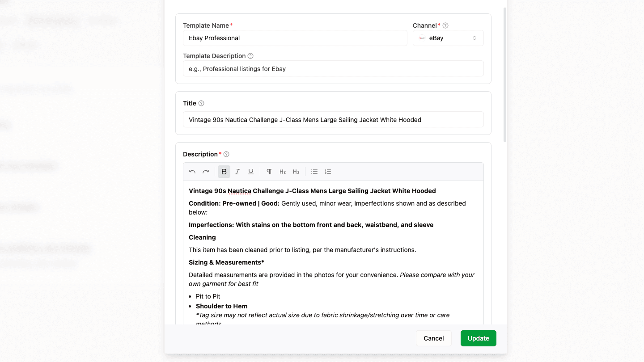Click 'This item has been cleaned' sentence
The width and height of the screenshot is (644, 362).
(302, 250)
